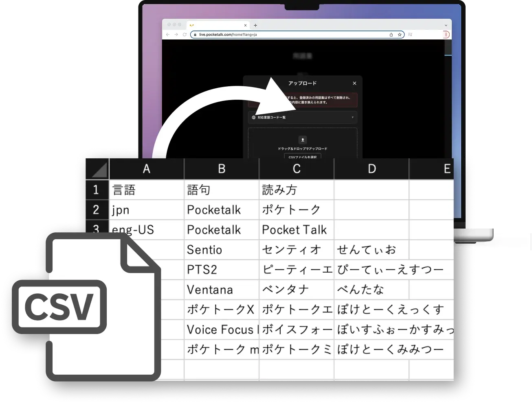Select column B header in the spreadsheet
The height and width of the screenshot is (404, 532).
point(222,169)
